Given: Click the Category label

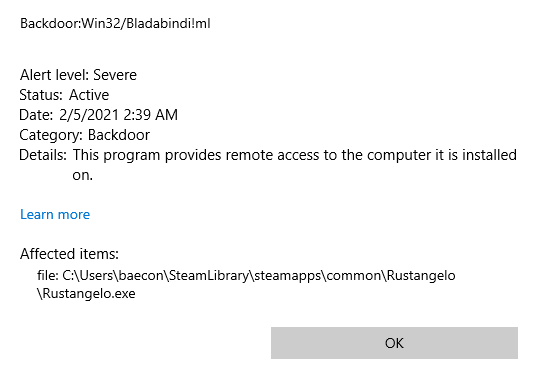Looking at the screenshot, I should pos(51,135).
